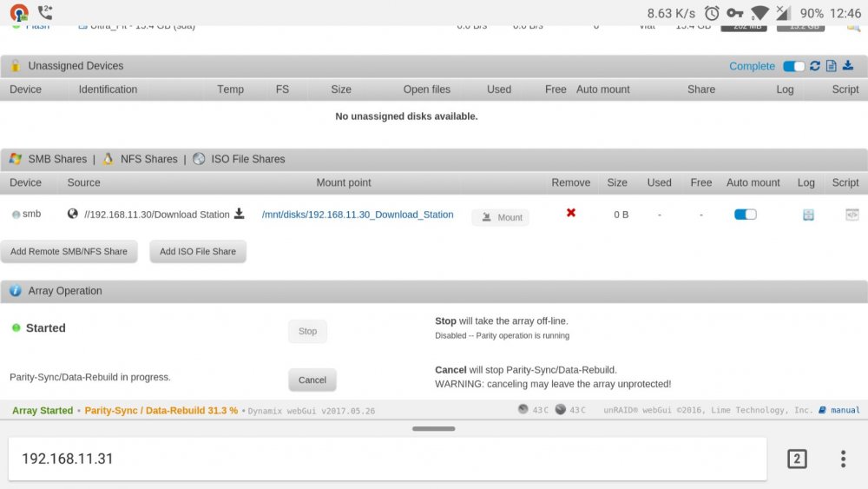Screen dimensions: 868x489
Task: Refresh the Unassigned Devices list
Action: 815,66
